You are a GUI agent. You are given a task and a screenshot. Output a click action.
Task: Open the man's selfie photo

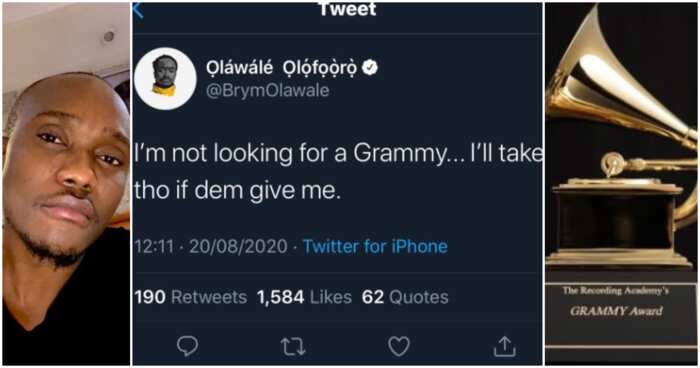point(67,184)
